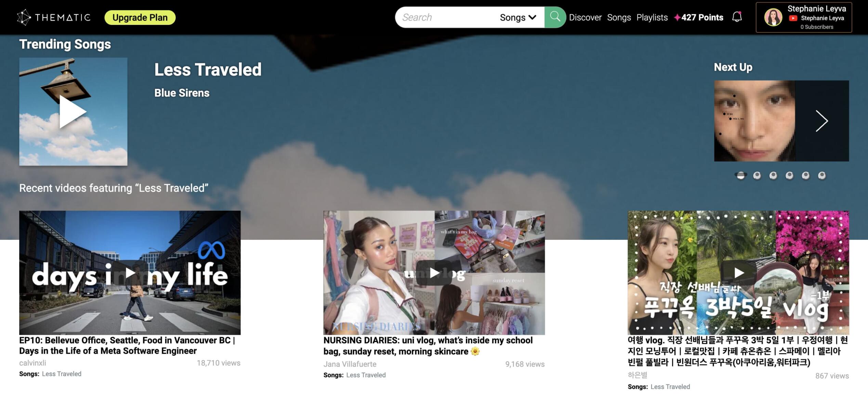Image resolution: width=868 pixels, height=410 pixels.
Task: Play the Less Traveled song preview
Action: 73,111
